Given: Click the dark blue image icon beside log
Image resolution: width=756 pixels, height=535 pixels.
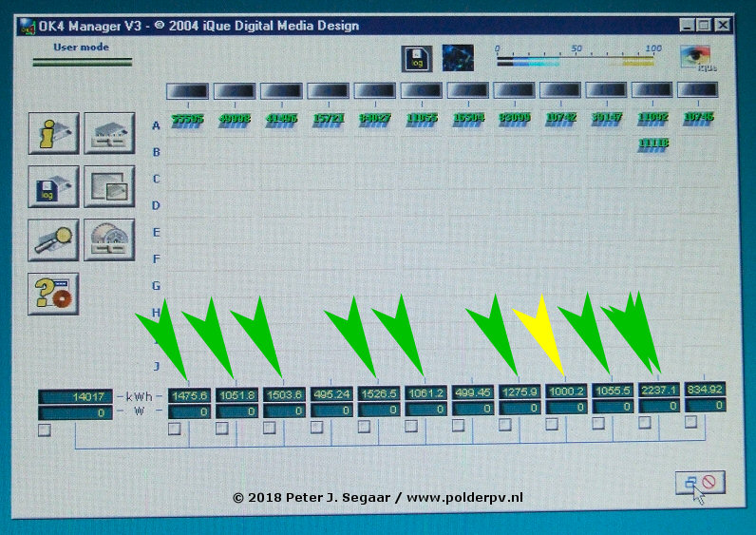Looking at the screenshot, I should [458, 59].
